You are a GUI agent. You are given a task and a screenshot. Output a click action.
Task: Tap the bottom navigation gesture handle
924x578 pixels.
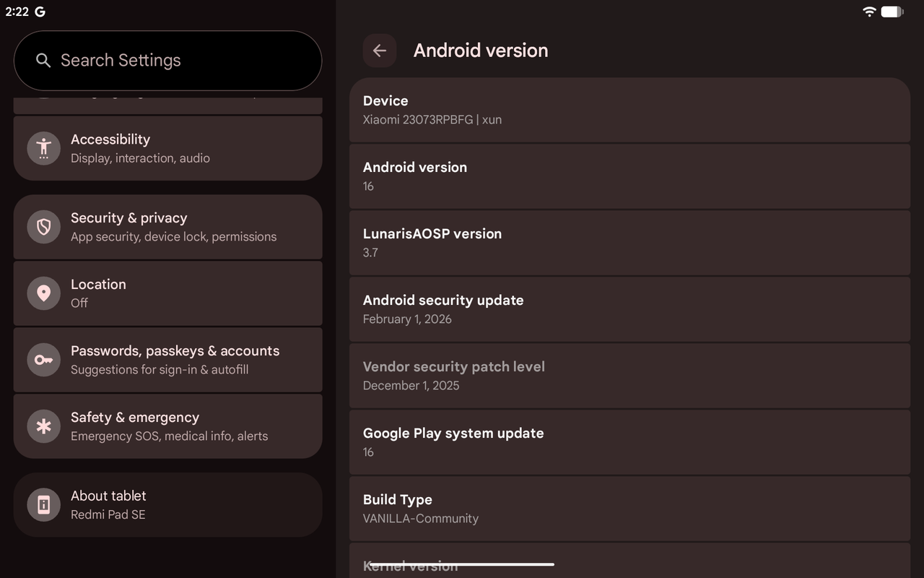pyautogui.click(x=462, y=564)
